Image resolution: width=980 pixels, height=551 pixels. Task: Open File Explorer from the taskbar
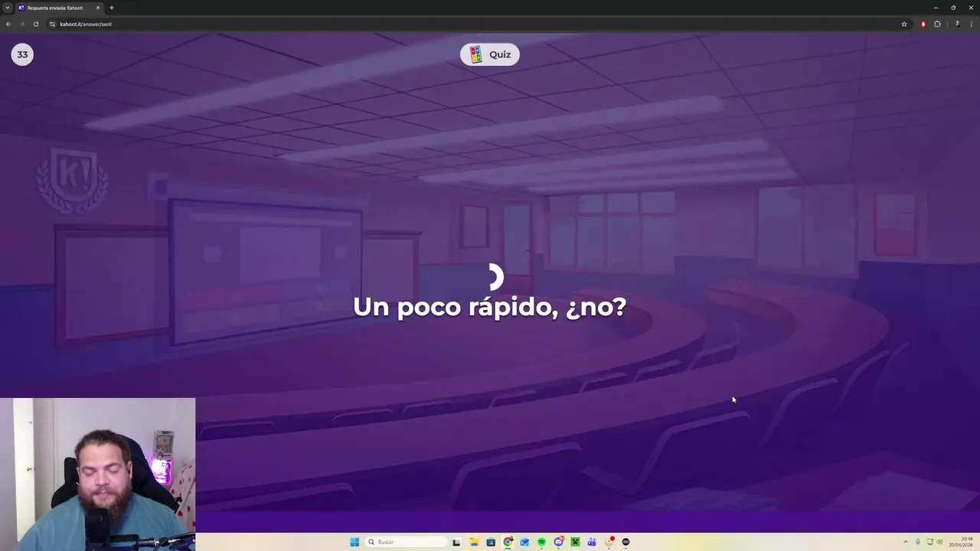point(474,542)
